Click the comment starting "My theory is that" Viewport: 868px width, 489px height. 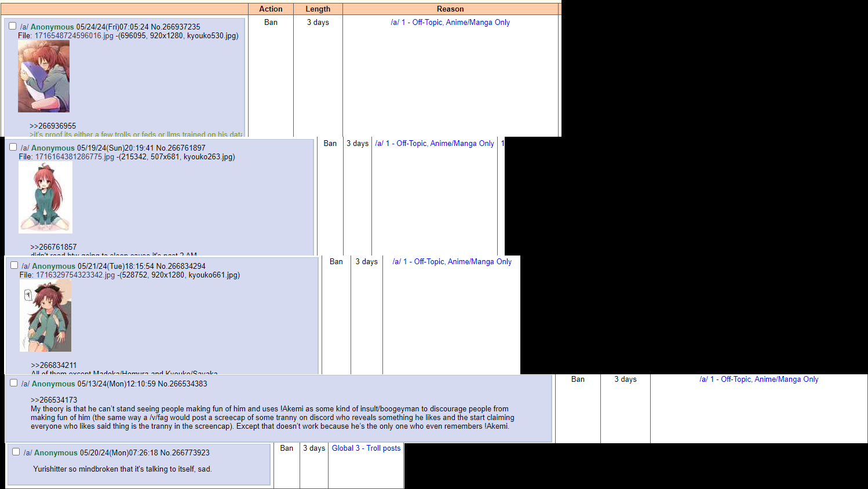click(x=272, y=418)
